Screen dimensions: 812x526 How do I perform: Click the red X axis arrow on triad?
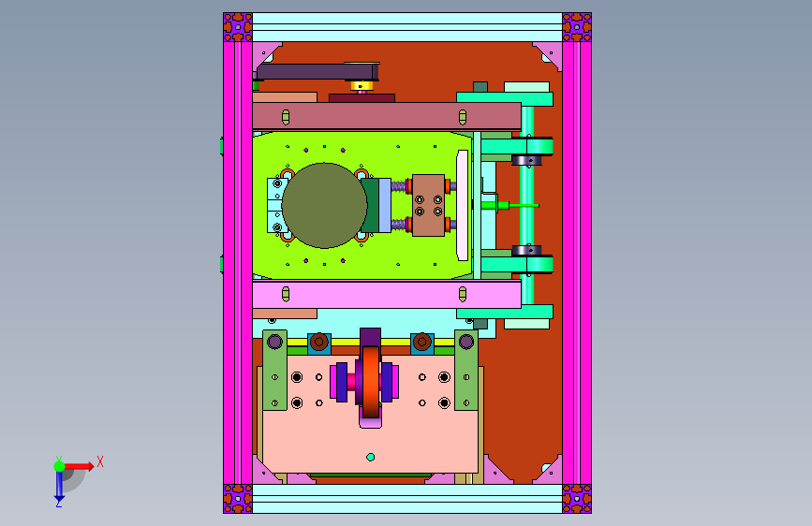click(80, 466)
